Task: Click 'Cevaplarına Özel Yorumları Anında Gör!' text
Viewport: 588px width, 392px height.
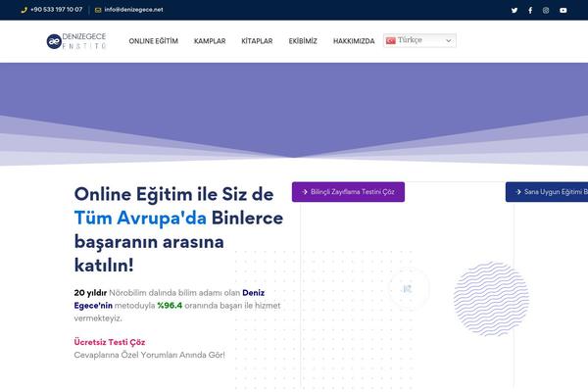Action: tap(149, 355)
